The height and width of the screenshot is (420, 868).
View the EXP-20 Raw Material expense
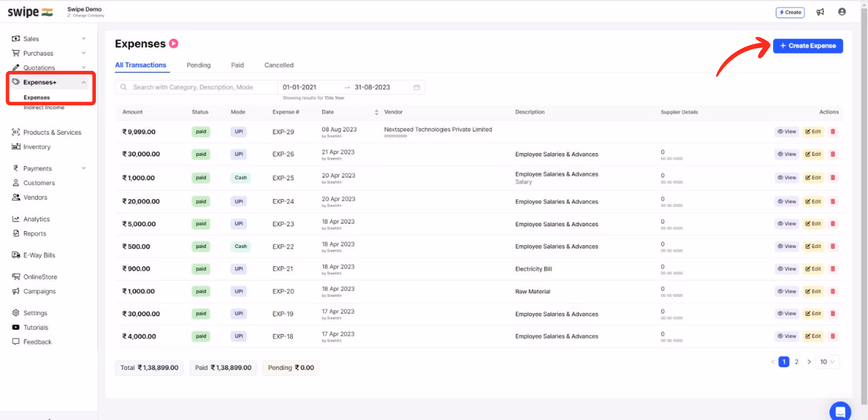pos(787,292)
